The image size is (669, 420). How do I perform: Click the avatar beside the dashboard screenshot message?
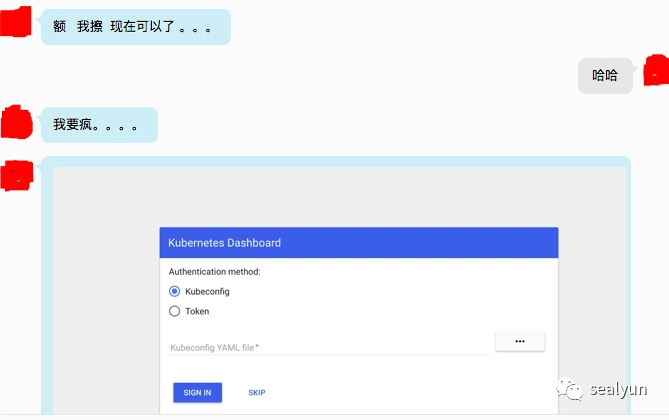[17, 175]
